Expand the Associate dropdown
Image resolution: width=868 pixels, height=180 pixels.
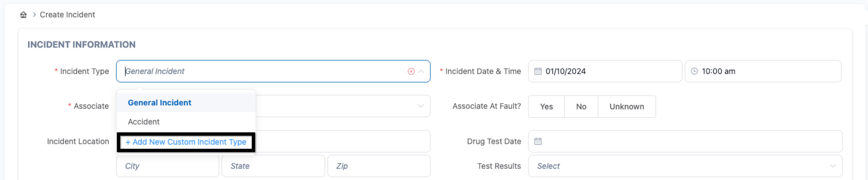[x=421, y=106]
